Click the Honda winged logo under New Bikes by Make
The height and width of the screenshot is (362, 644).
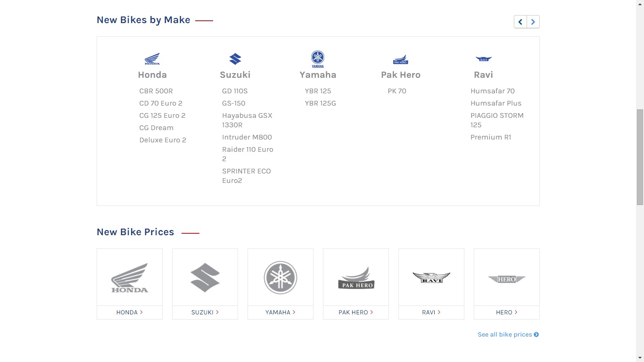[x=152, y=59]
